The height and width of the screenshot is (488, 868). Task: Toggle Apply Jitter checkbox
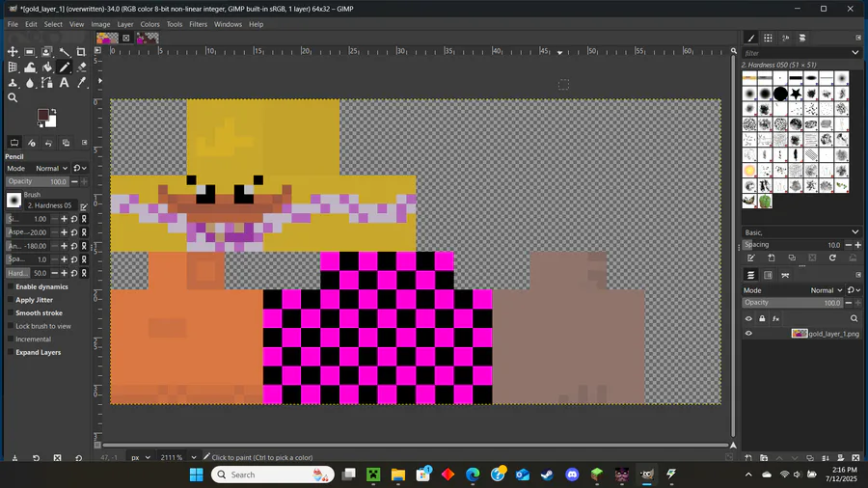pos(11,300)
